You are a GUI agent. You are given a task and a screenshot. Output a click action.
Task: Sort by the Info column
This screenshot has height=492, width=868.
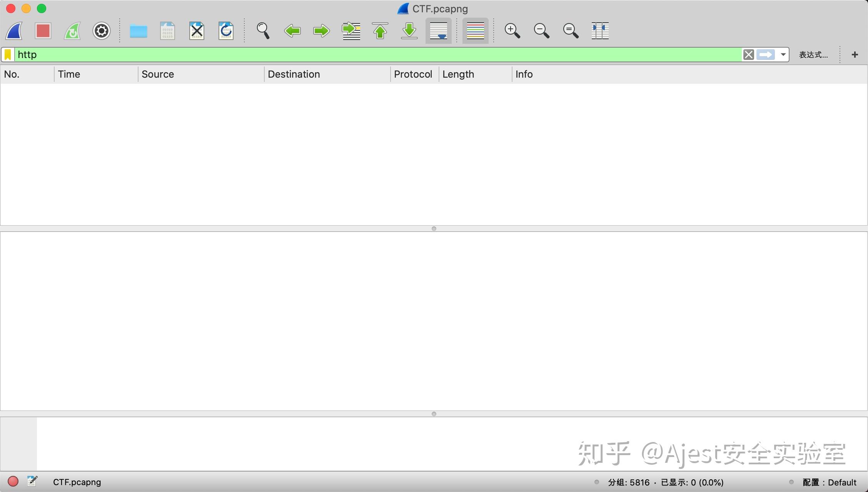pyautogui.click(x=689, y=74)
